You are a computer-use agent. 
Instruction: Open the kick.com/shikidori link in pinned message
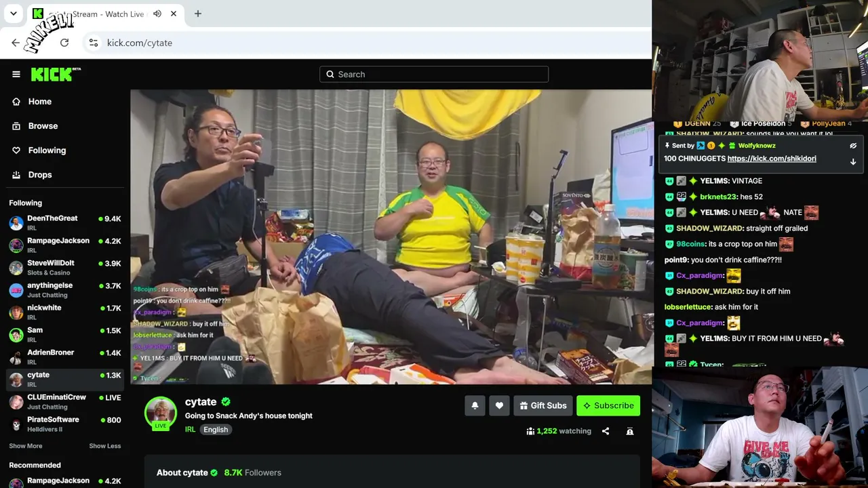[772, 159]
